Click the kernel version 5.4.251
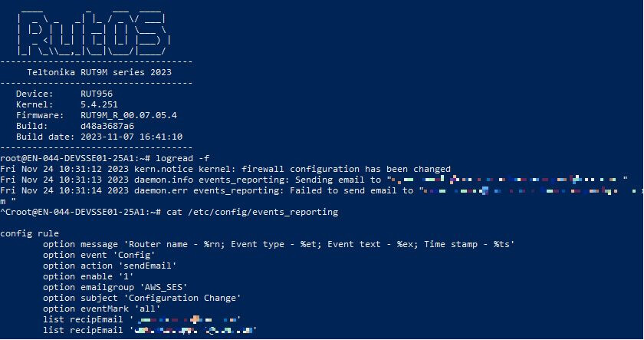The height and width of the screenshot is (340, 644). [x=99, y=104]
